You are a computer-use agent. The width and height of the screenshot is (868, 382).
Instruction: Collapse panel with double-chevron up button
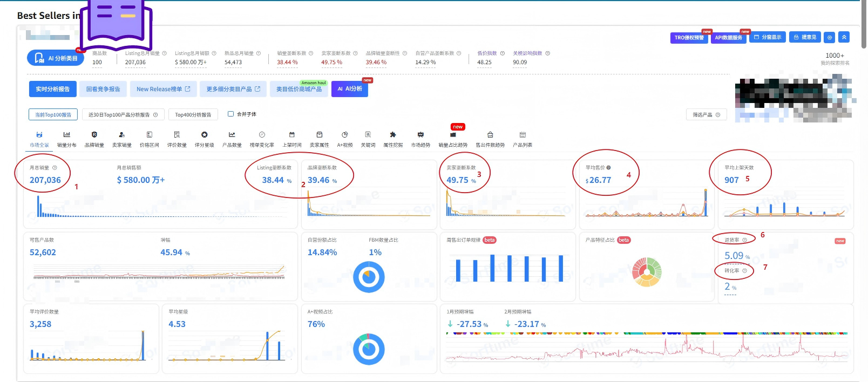(844, 37)
